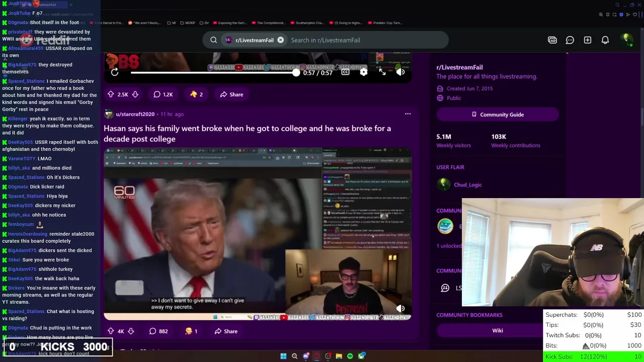The image size is (644, 362).
Task: Focus the 'Search in r/LivestreamFail' field
Action: 367,40
